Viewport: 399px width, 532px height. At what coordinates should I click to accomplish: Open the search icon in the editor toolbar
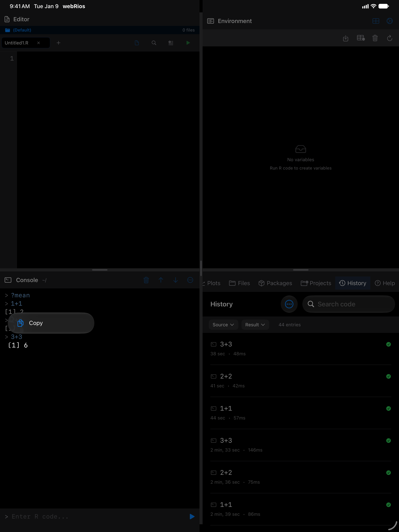[x=154, y=43]
